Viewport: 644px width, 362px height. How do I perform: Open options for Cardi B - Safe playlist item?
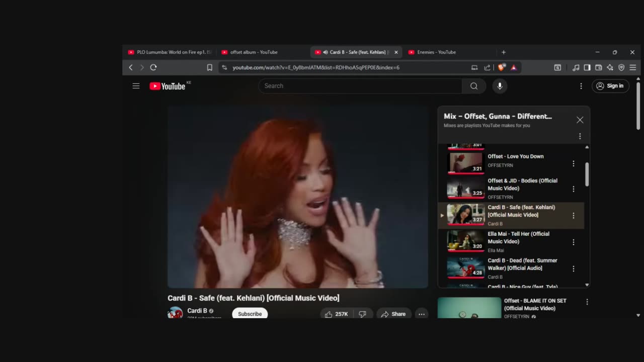click(573, 216)
